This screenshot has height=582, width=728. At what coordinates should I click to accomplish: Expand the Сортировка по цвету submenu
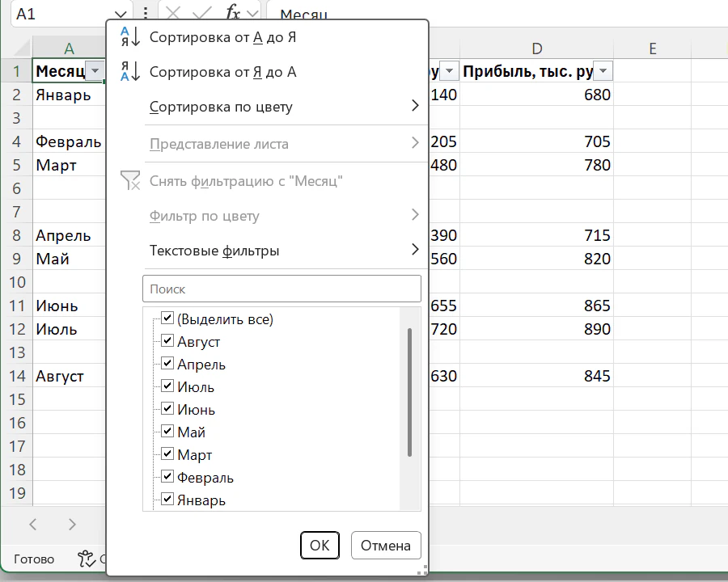(286, 107)
